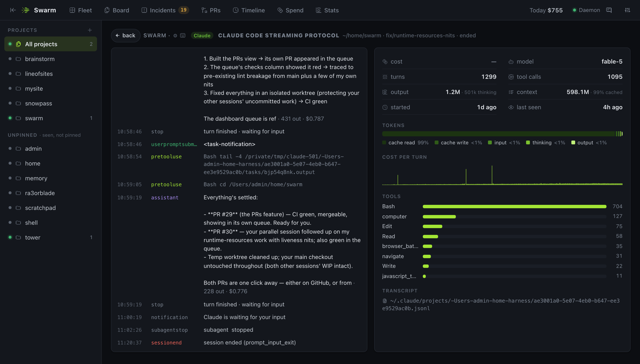
Task: Click the context icon
Action: click(x=511, y=92)
